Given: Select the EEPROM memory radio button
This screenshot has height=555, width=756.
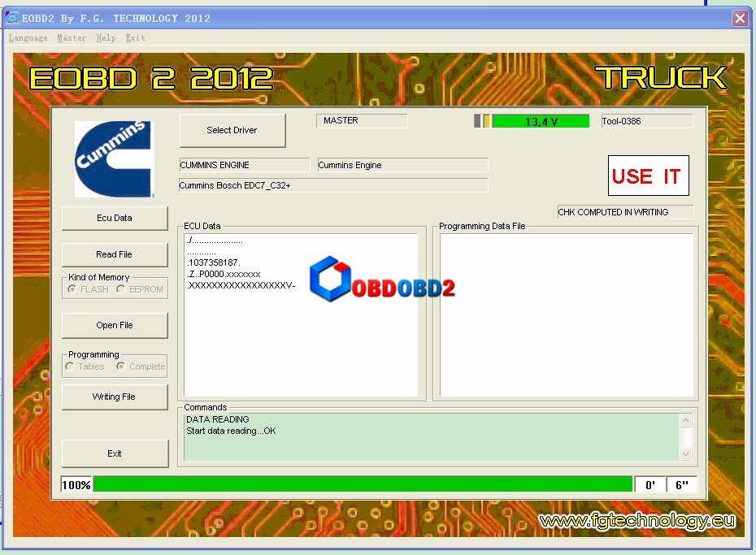Looking at the screenshot, I should 121,289.
